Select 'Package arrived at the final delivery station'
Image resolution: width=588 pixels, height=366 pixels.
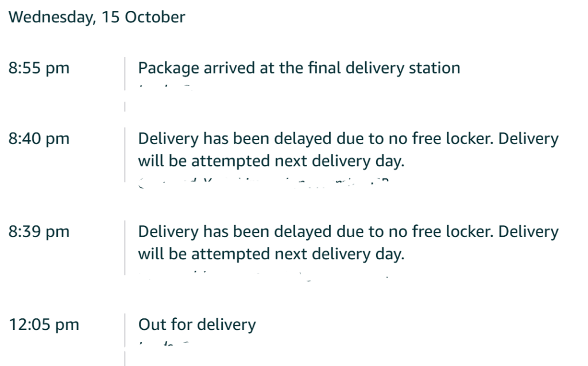(x=299, y=68)
